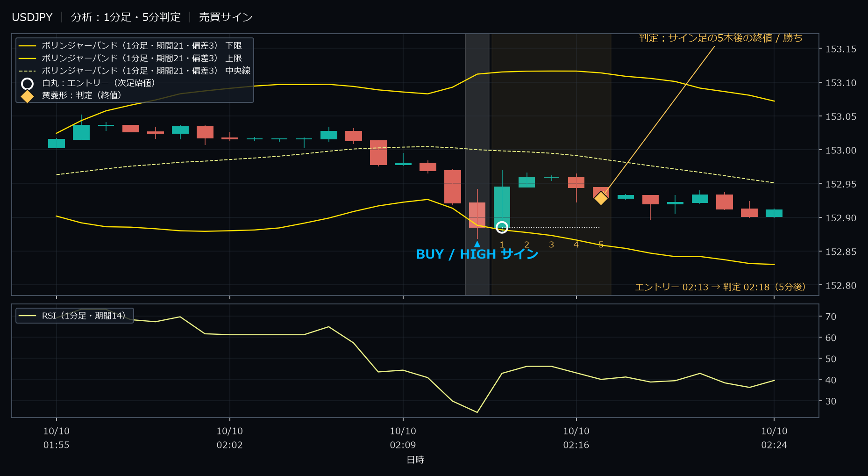Click the USDJPY title text
Image resolution: width=868 pixels, height=476 pixels.
[32, 17]
